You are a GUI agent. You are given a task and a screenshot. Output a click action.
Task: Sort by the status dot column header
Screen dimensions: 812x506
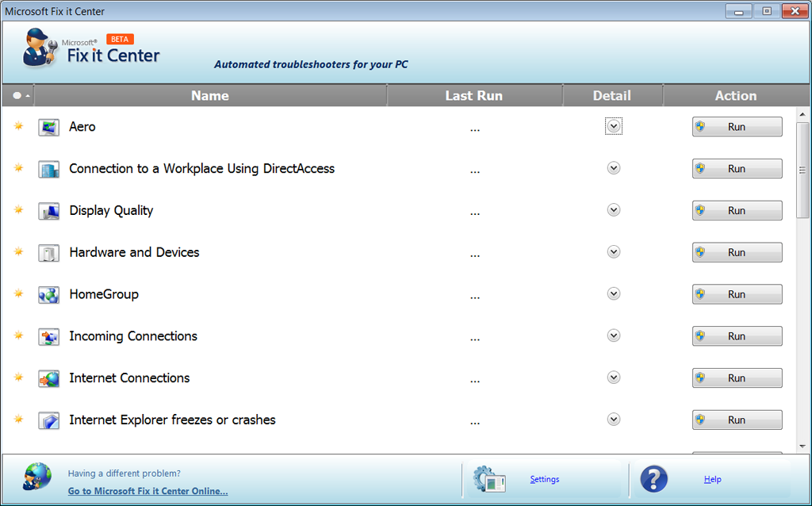[x=18, y=95]
